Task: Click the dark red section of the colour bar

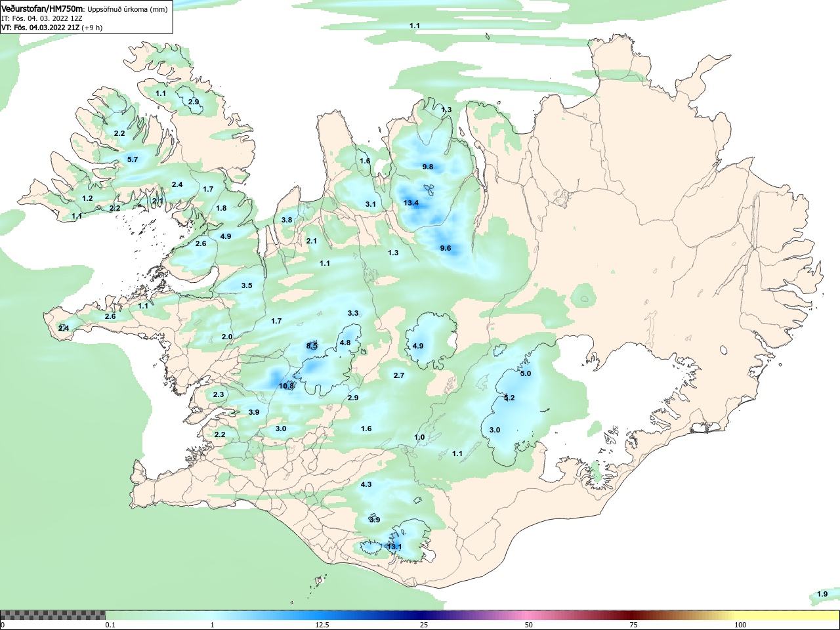Action: click(x=633, y=616)
